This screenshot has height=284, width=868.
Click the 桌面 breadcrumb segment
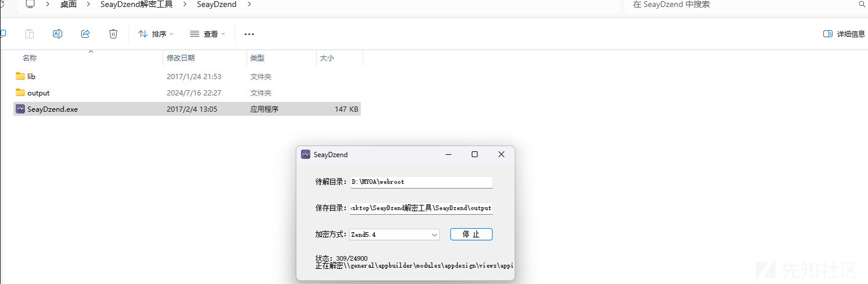68,4
